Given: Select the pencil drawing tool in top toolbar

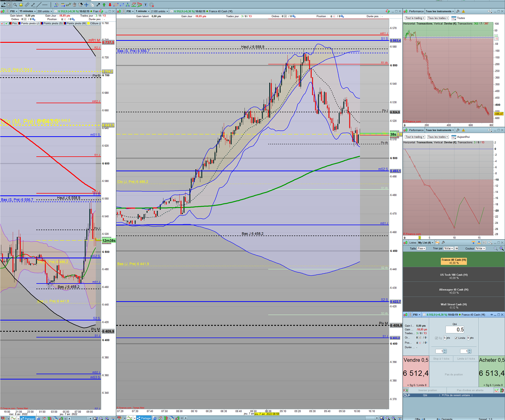Looking at the screenshot, I should pyautogui.click(x=3, y=5).
